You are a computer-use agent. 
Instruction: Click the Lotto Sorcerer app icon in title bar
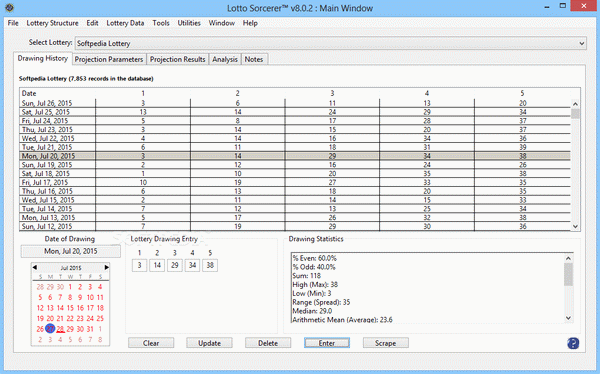point(10,7)
